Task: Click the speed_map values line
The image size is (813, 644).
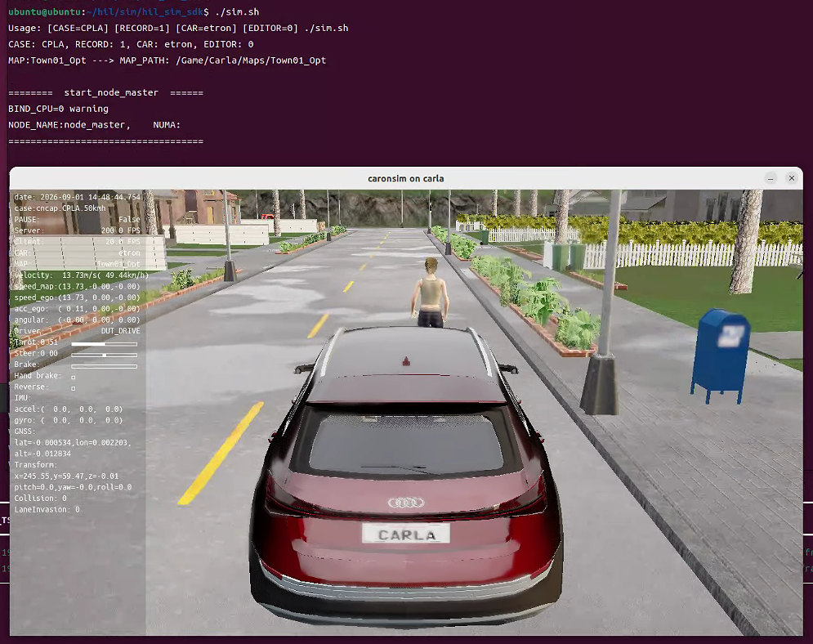Action: click(x=77, y=286)
